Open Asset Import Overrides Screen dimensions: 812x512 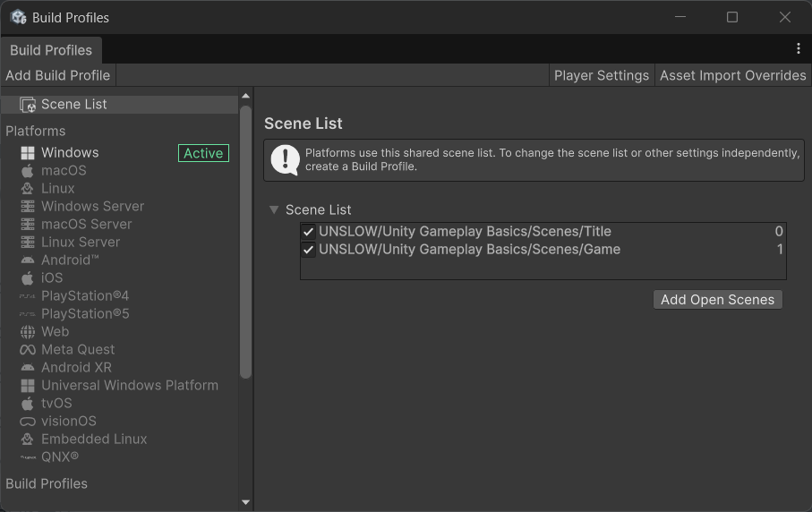(x=732, y=75)
